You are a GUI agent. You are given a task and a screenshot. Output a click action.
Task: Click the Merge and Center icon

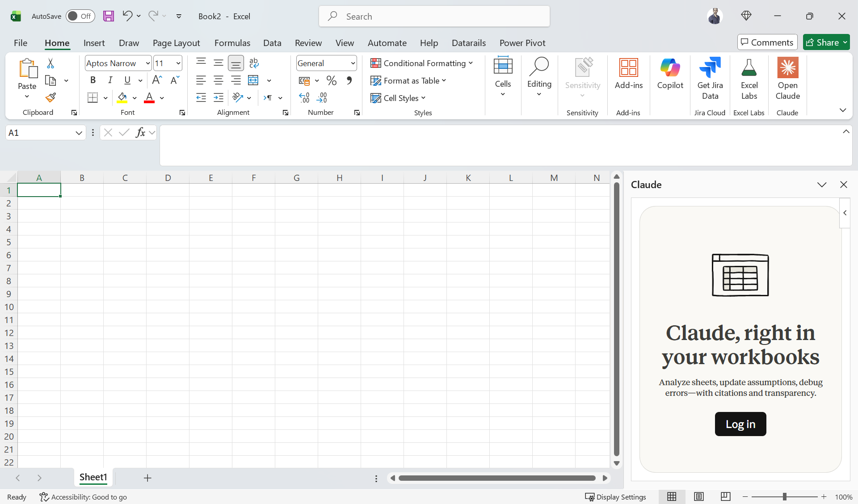[x=253, y=80]
